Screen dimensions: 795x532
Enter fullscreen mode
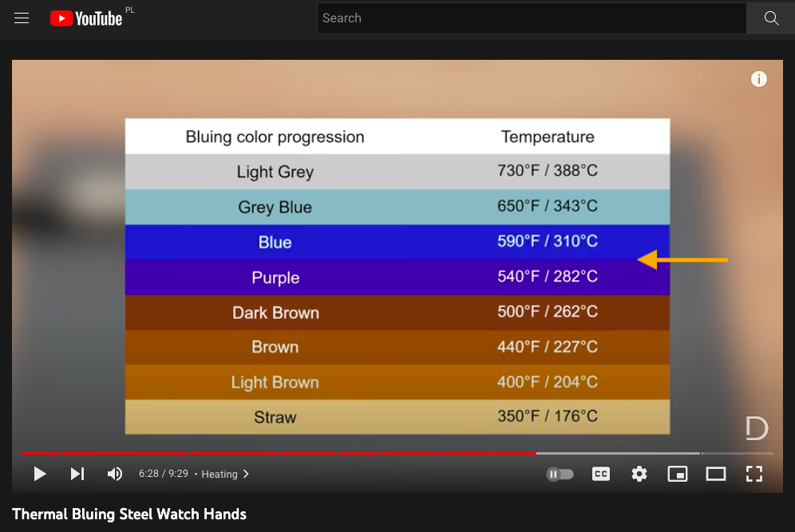pos(753,474)
